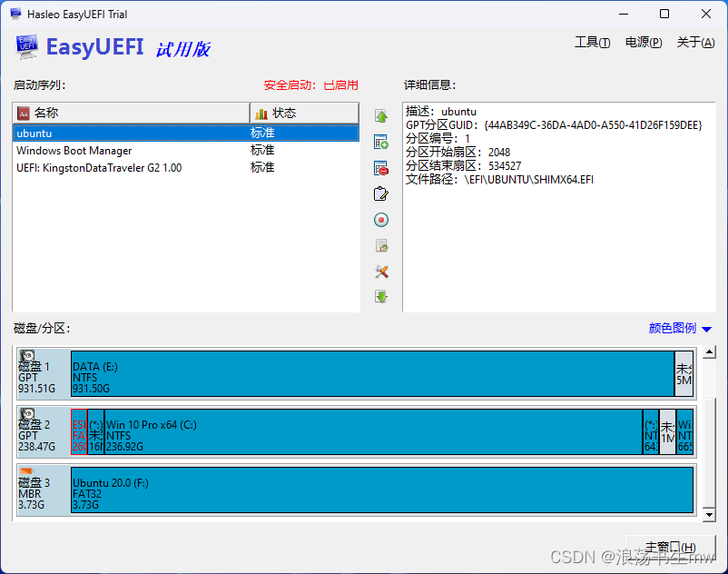Click the backup boot entry icon
Viewport: 728px width, 574px height.
[381, 245]
